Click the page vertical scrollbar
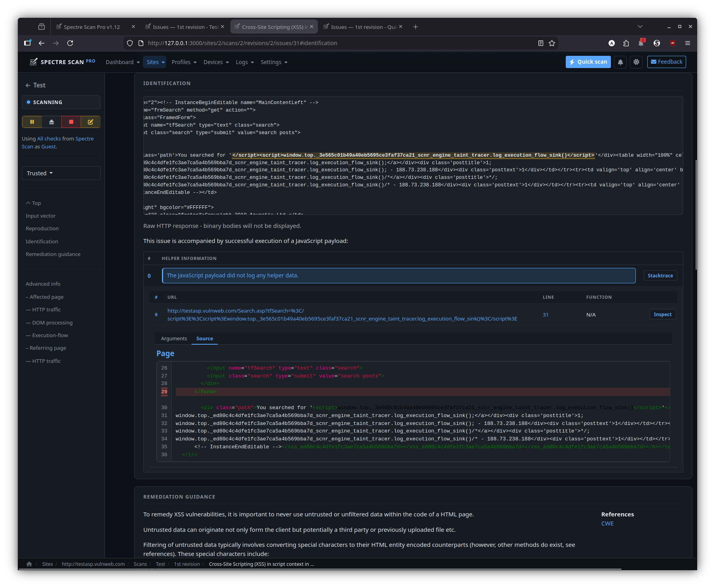The width and height of the screenshot is (715, 588). tap(696, 215)
